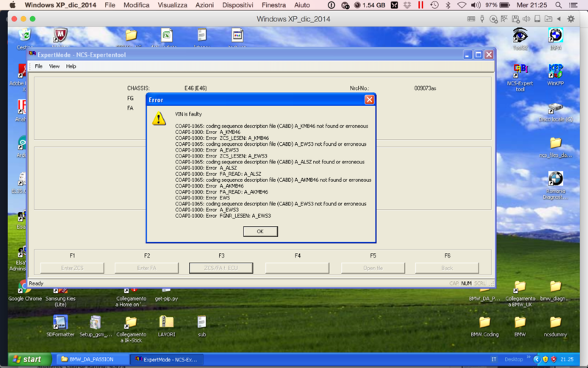Switch to BMW_DA_PASSION taskbar window
This screenshot has width=588, height=368.
point(93,359)
